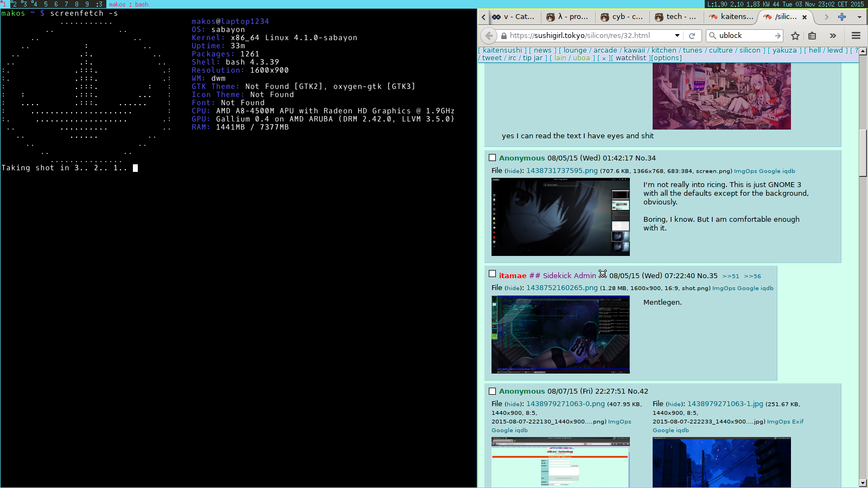Switch to the 'kaitens...' browser tab
868x488 pixels.
coord(730,17)
